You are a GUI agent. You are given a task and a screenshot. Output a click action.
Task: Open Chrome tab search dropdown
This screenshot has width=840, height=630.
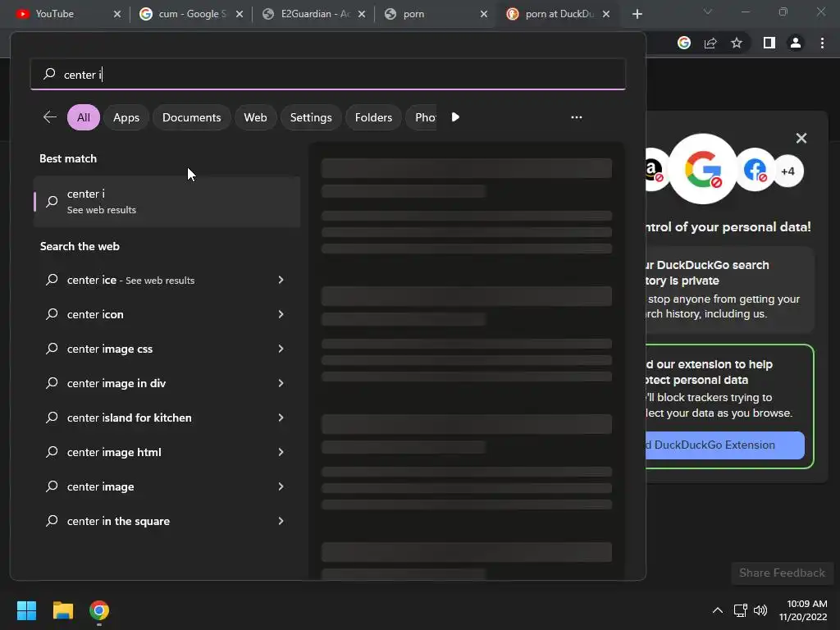coord(708,11)
